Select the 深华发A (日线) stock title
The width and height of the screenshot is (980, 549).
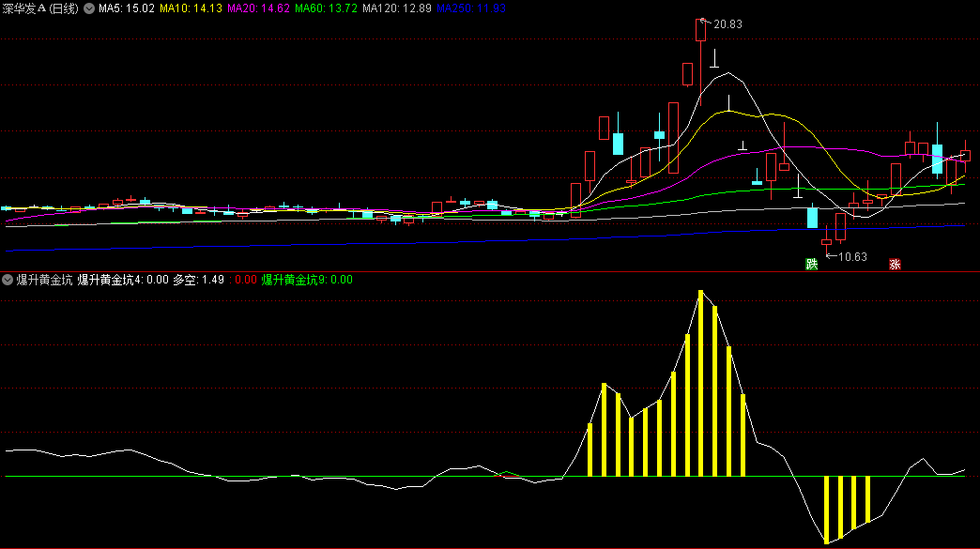coord(40,8)
